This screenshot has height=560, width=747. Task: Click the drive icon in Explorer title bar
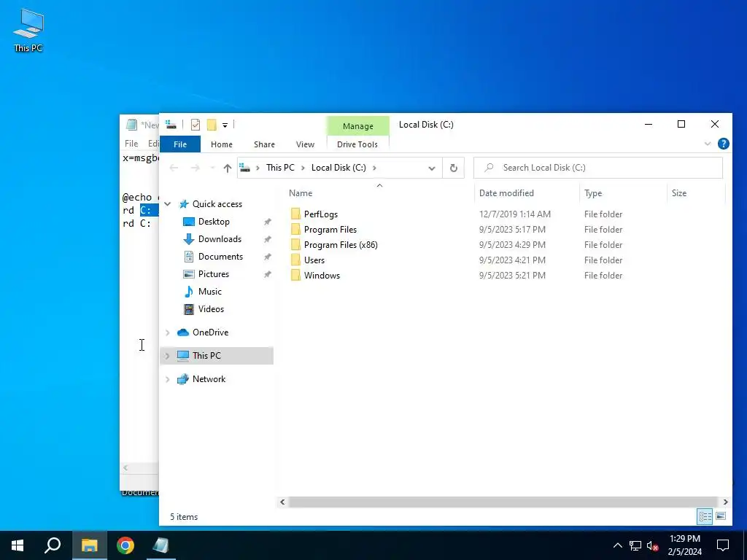(171, 125)
